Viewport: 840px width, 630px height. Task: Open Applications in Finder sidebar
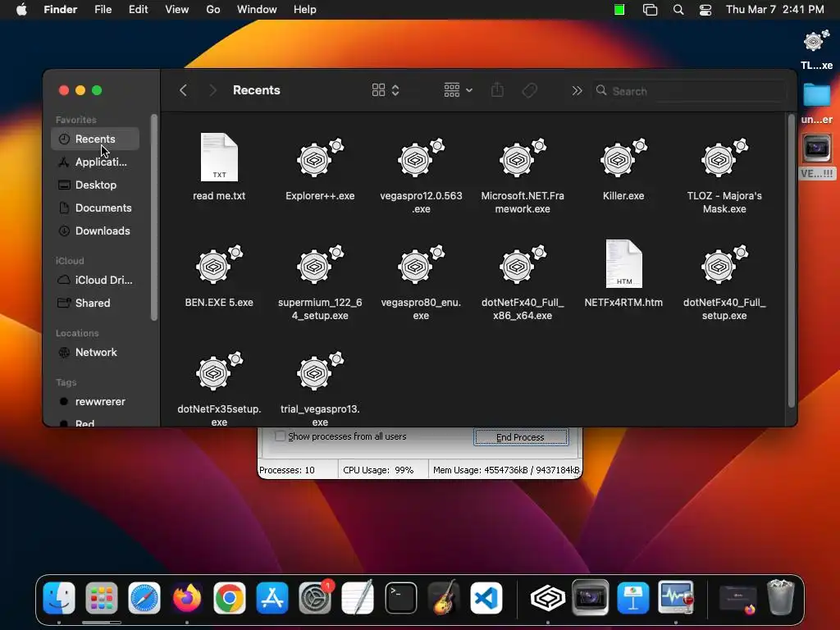[x=95, y=162]
